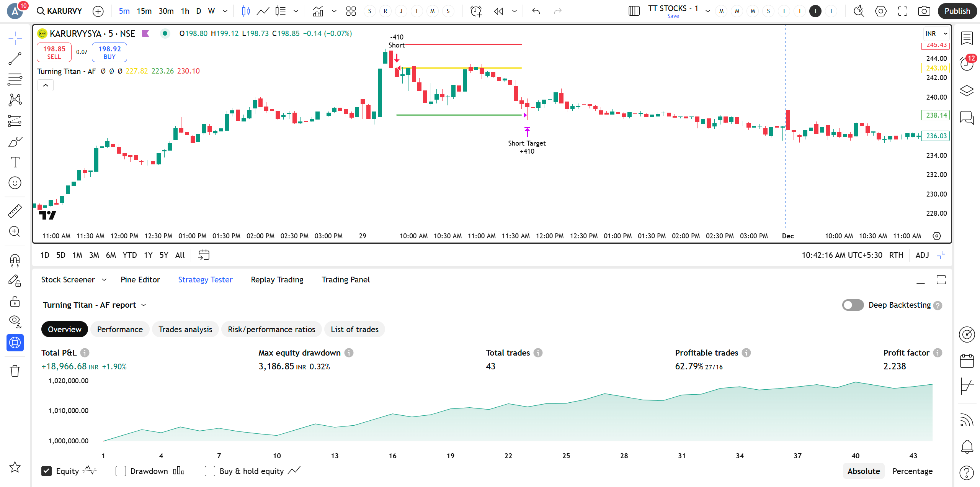980x487 pixels.
Task: Enable the Drawdown checkbox
Action: coord(121,471)
